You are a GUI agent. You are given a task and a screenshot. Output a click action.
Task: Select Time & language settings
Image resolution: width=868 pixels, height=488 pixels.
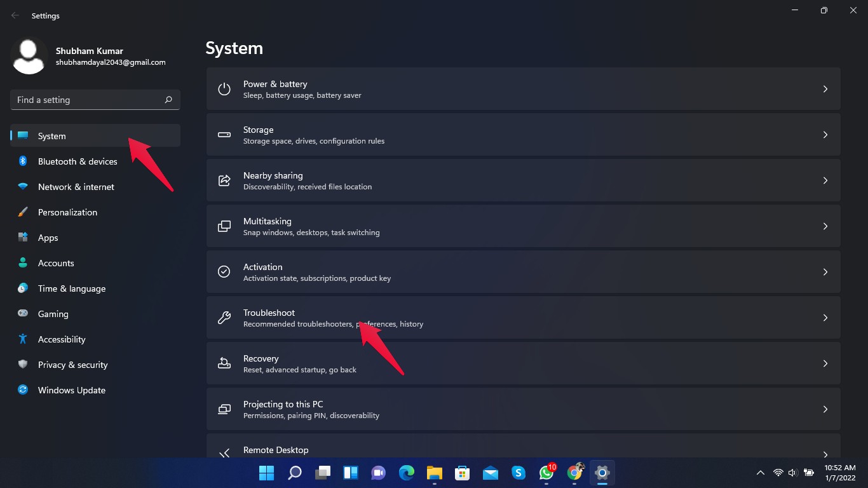coord(71,288)
